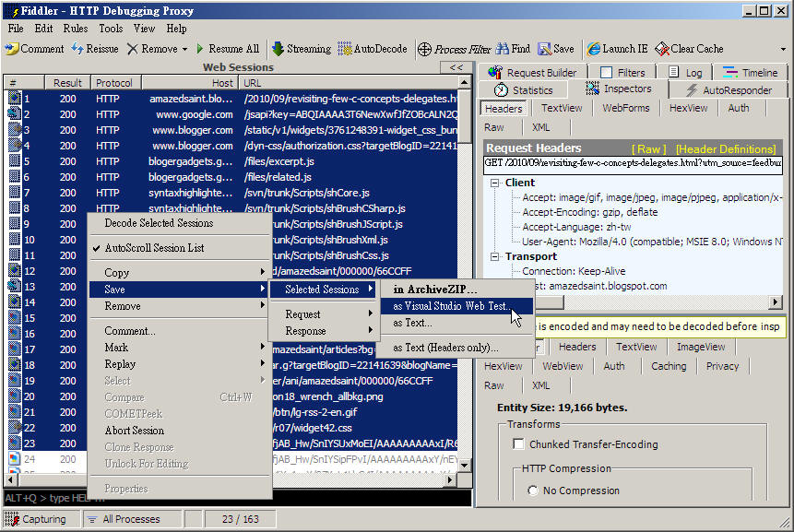Click the All Processes filter icon

(92, 519)
